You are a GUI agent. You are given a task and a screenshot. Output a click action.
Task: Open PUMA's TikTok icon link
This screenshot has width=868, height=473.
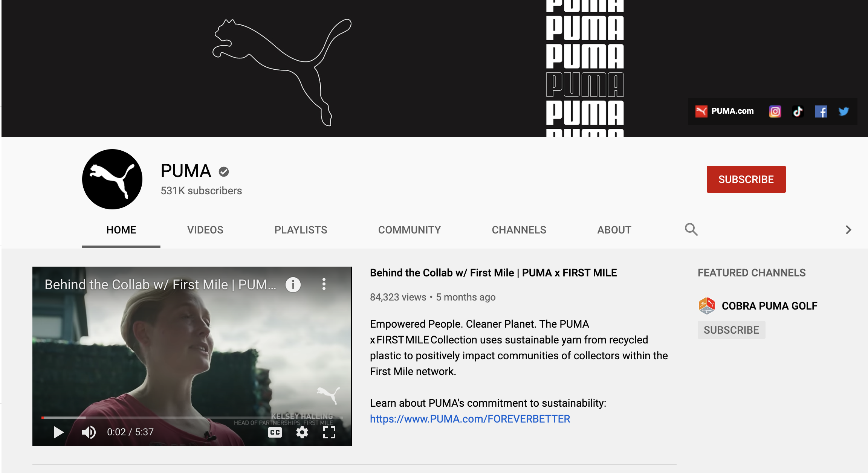798,111
